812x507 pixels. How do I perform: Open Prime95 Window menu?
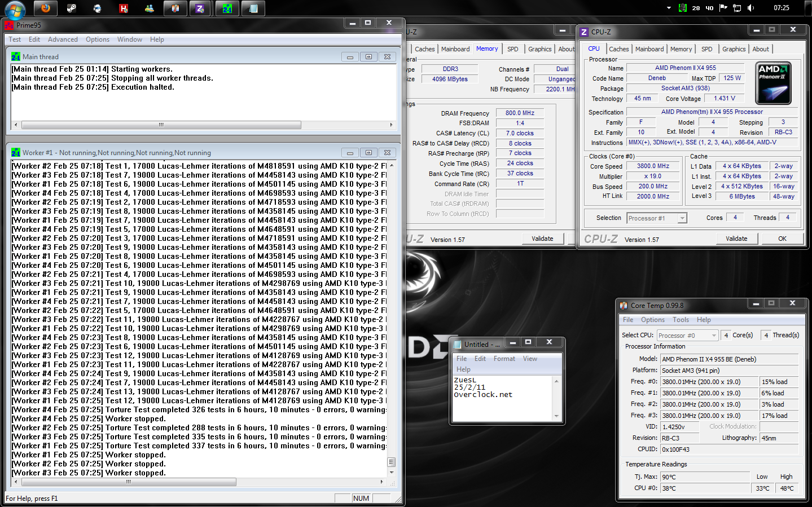pyautogui.click(x=130, y=39)
